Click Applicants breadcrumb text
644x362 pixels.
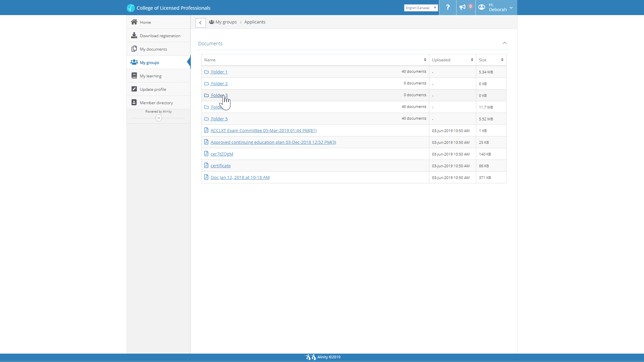point(255,22)
